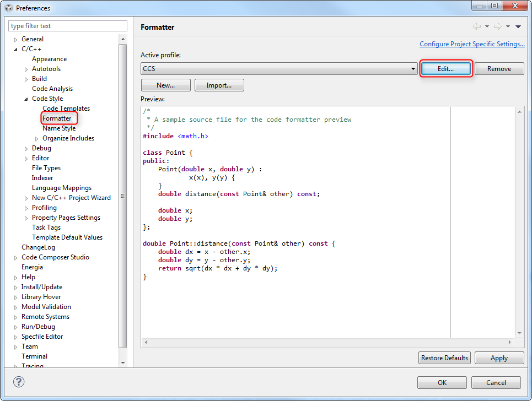Image resolution: width=532 pixels, height=401 pixels.
Task: Expand the Team node
Action: coord(15,347)
